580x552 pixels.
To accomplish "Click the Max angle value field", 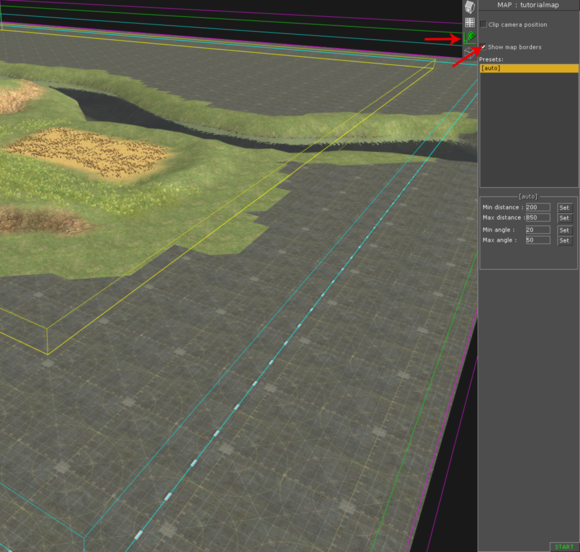I will 538,240.
